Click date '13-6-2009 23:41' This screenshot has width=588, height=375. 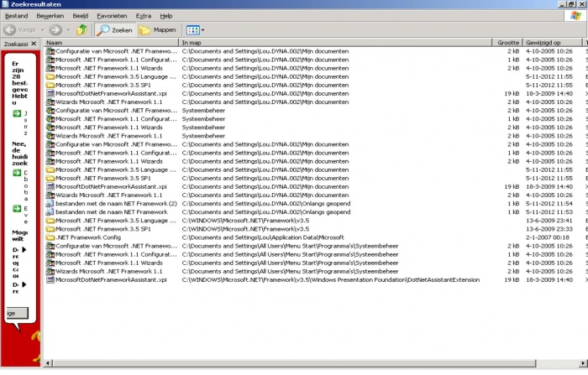point(549,221)
